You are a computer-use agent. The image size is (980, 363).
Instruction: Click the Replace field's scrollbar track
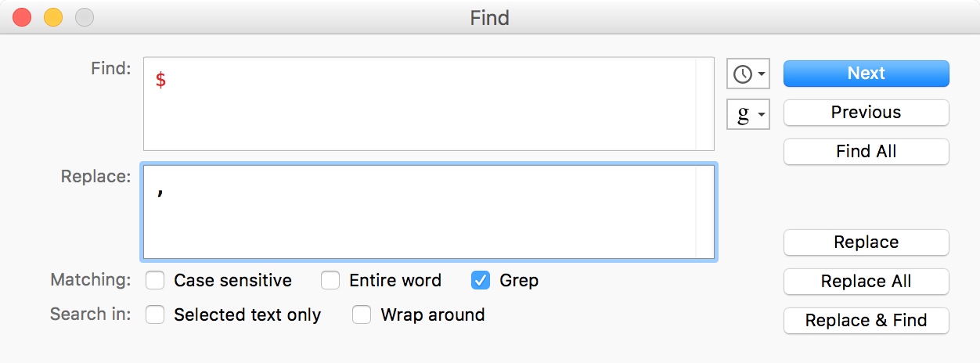(704, 212)
